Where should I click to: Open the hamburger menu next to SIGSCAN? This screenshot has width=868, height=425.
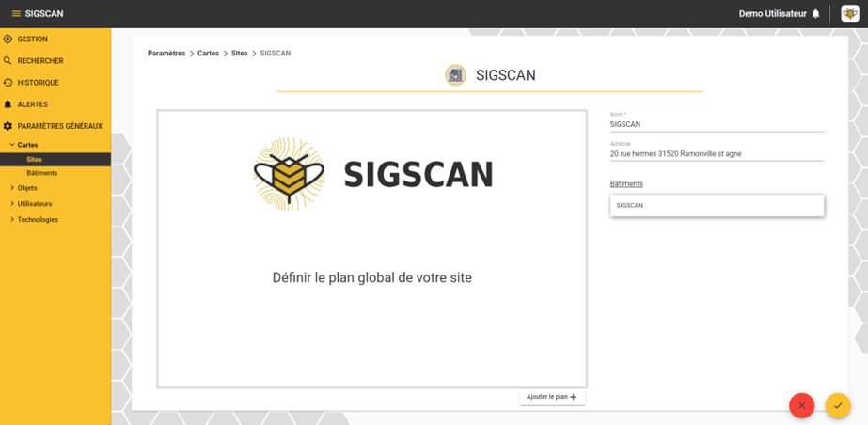pyautogui.click(x=16, y=14)
